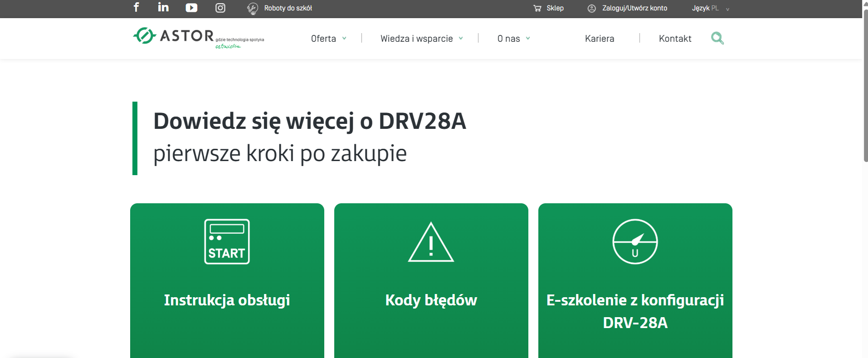
Task: Select the text pierwsze kroki po zakupie
Action: 280,153
